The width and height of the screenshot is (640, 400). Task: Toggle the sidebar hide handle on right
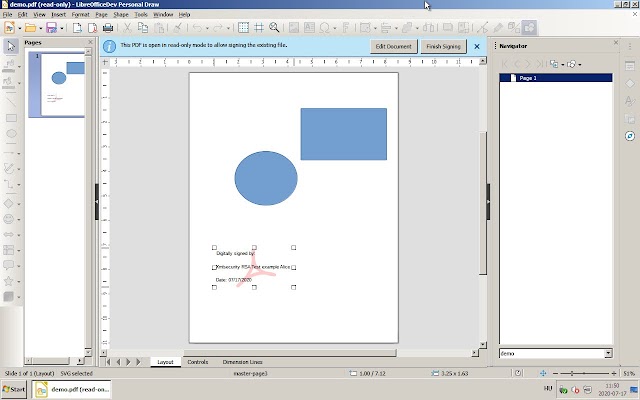pyautogui.click(x=488, y=201)
